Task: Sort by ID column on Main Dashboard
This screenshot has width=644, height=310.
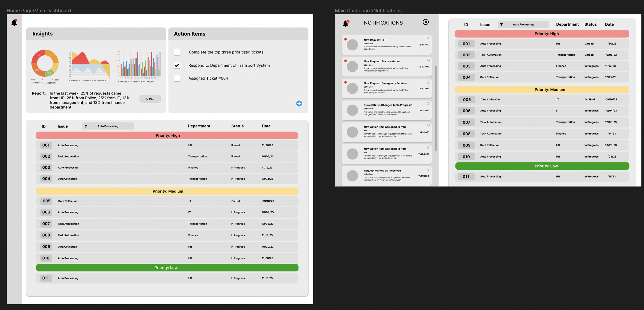Action: pyautogui.click(x=44, y=126)
